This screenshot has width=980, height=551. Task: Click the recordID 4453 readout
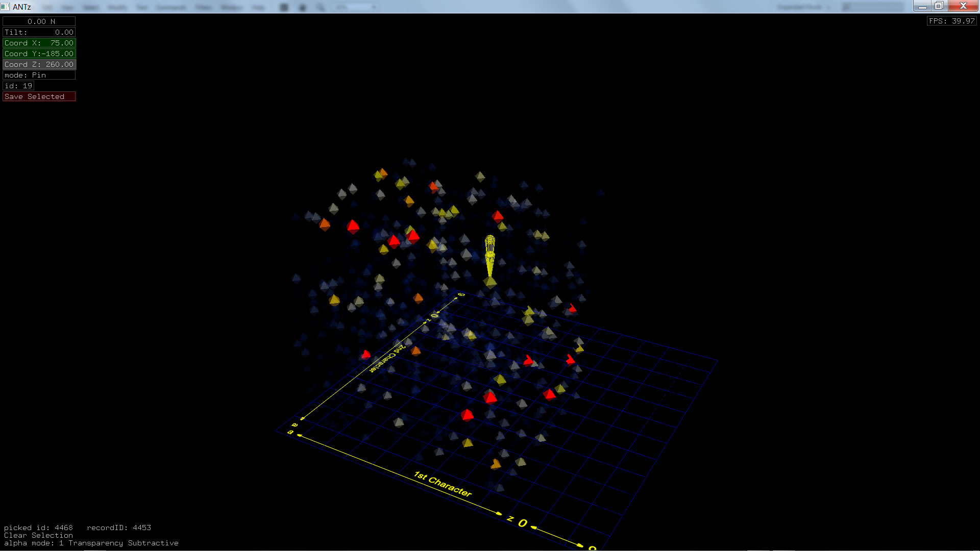click(x=118, y=528)
